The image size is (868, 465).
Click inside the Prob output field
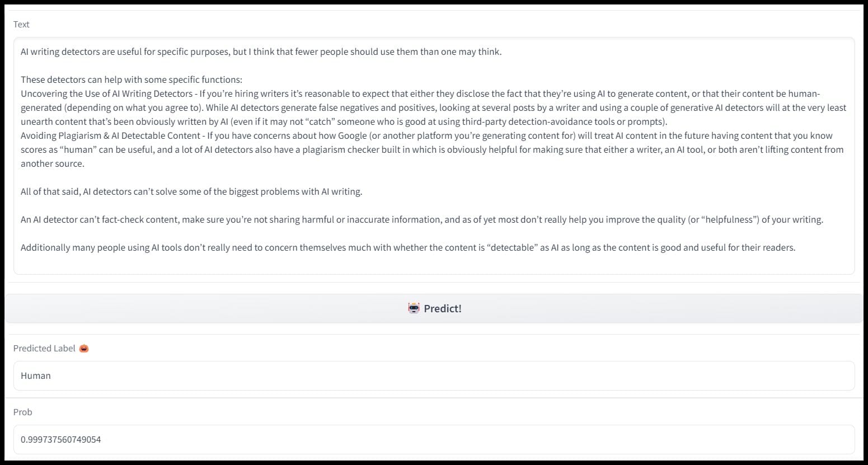(434, 439)
